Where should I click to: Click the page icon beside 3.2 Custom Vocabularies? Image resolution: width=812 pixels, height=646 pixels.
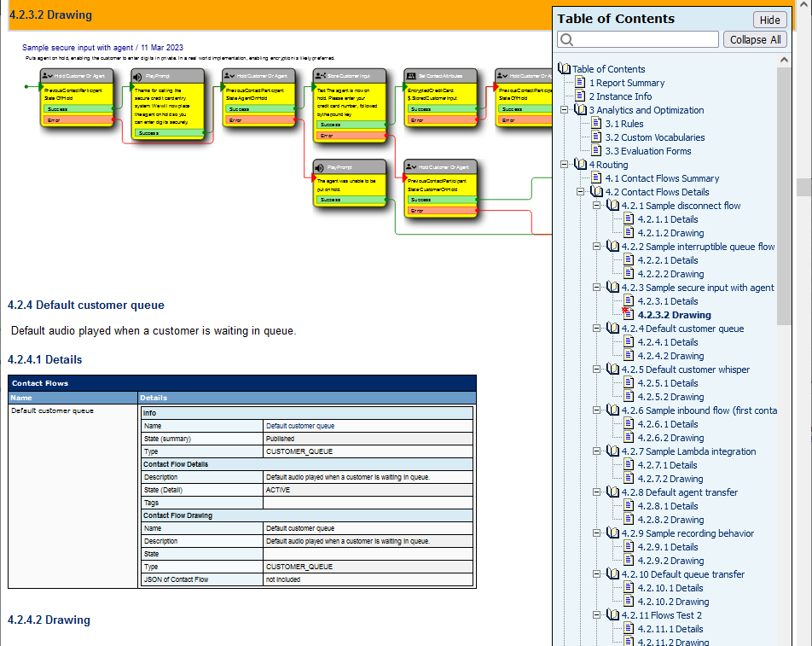point(596,137)
